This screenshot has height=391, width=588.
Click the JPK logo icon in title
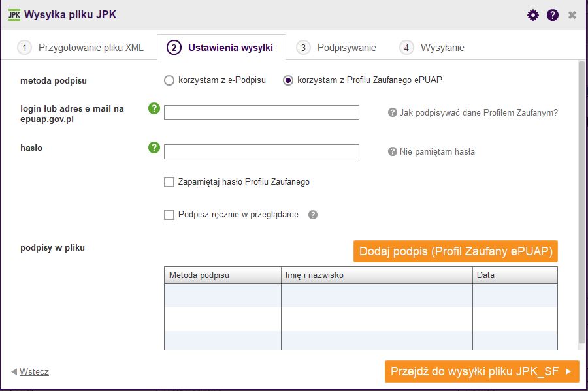pos(14,15)
